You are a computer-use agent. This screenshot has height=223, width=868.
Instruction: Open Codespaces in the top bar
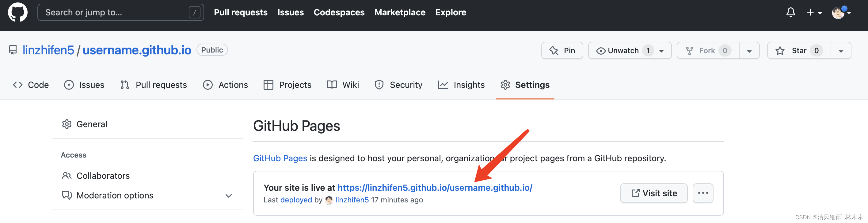pyautogui.click(x=339, y=13)
